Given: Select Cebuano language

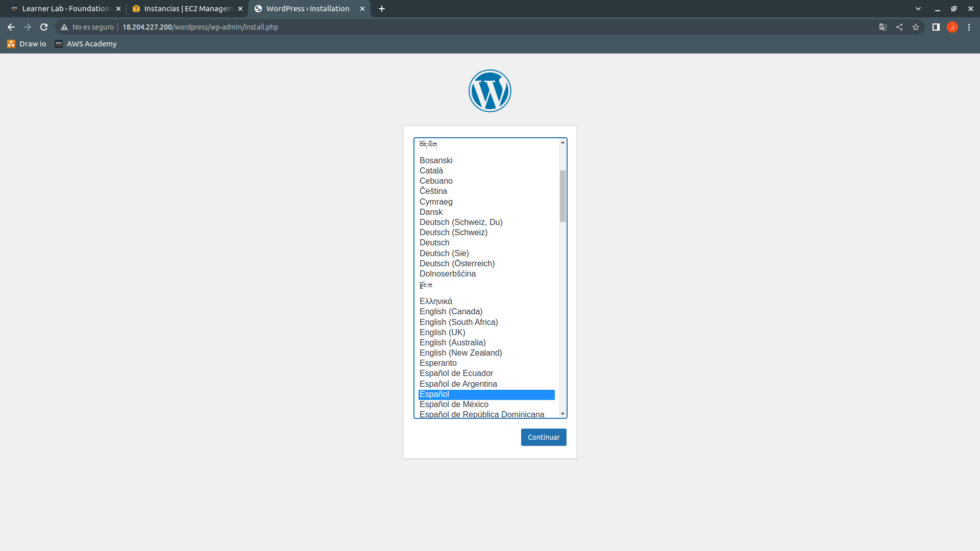Looking at the screenshot, I should pyautogui.click(x=486, y=181).
